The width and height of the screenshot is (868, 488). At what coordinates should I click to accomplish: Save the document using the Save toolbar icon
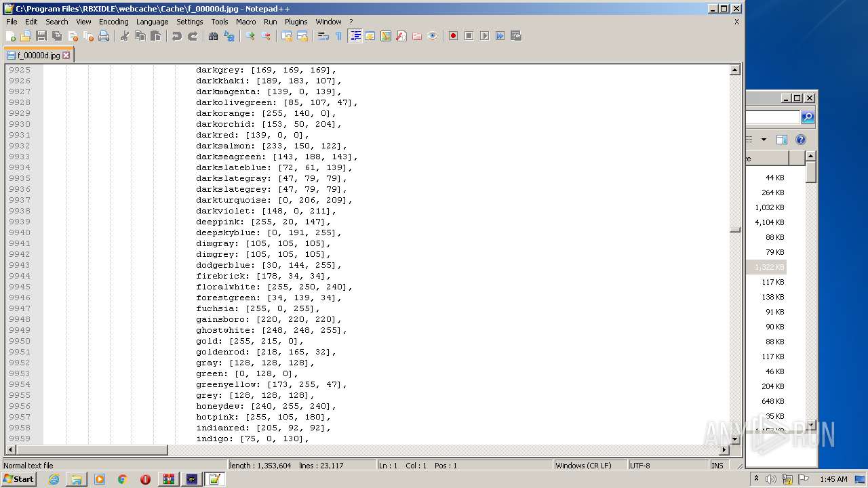coord(41,36)
